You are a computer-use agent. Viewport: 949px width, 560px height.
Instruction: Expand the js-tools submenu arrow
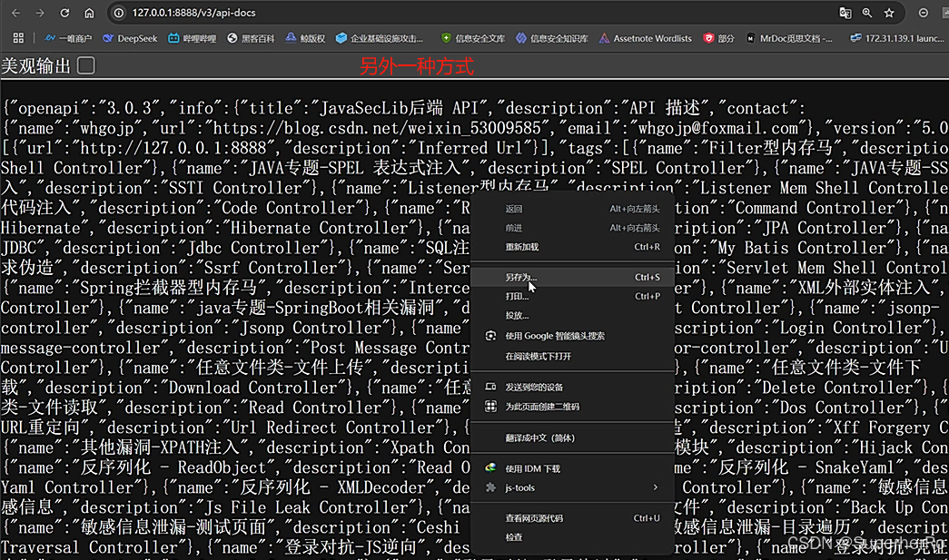656,487
